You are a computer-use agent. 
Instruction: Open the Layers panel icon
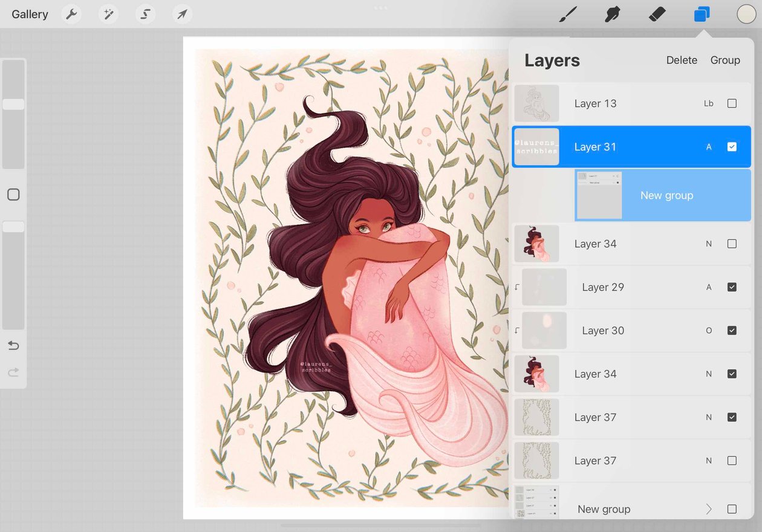pos(702,14)
